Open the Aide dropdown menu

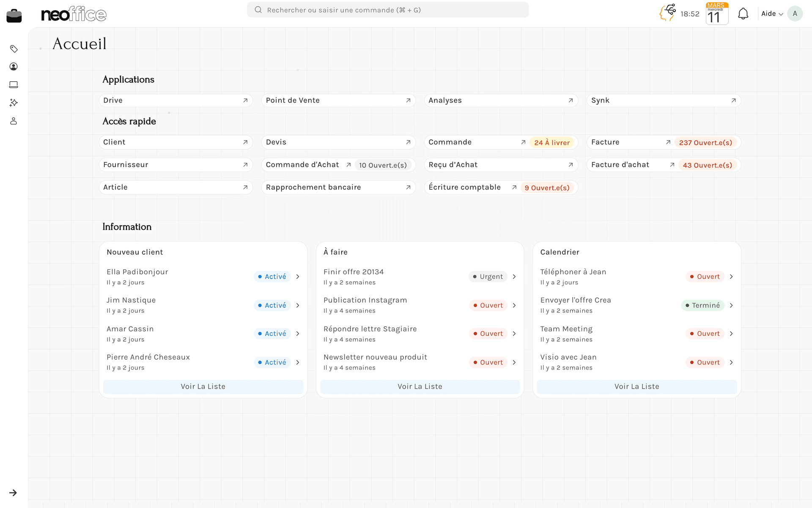pyautogui.click(x=772, y=14)
